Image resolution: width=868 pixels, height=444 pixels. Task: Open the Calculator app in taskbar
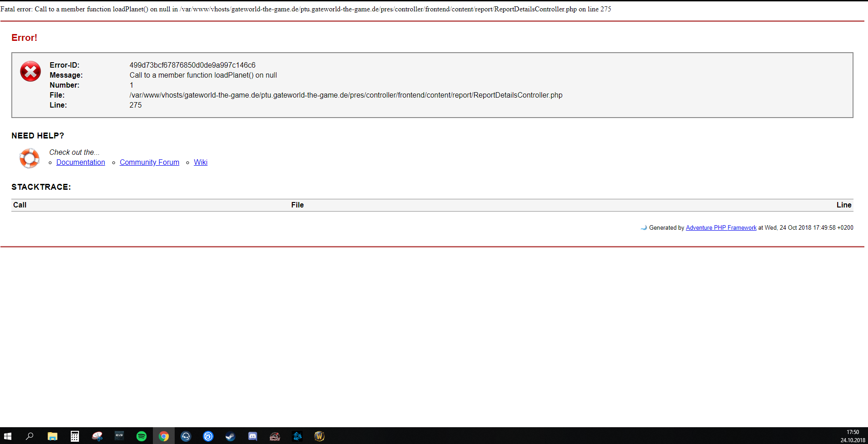pos(75,436)
